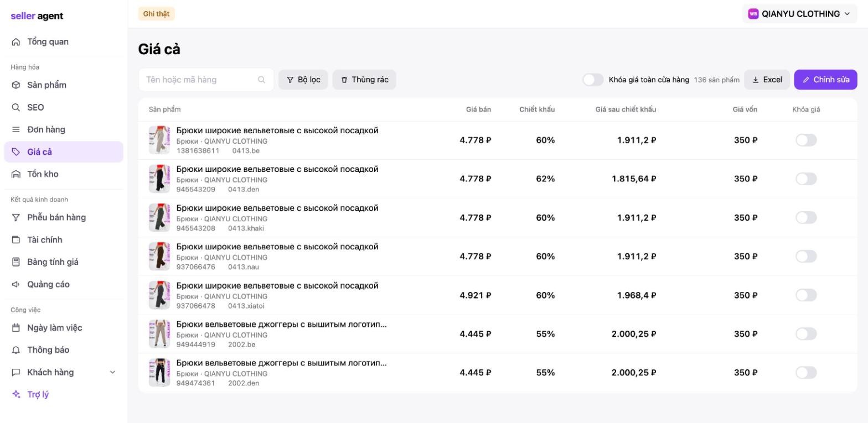
Task: Open the Tồn kho page
Action: click(64, 174)
